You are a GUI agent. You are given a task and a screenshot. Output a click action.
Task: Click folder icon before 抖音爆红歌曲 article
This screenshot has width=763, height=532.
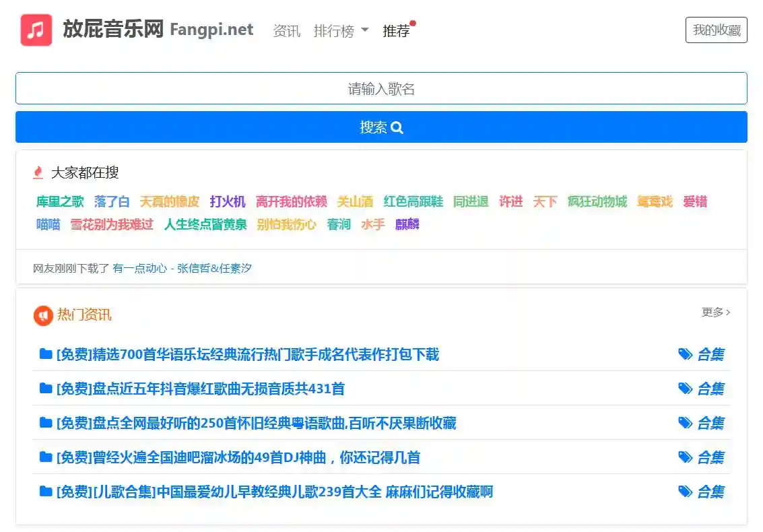point(46,389)
